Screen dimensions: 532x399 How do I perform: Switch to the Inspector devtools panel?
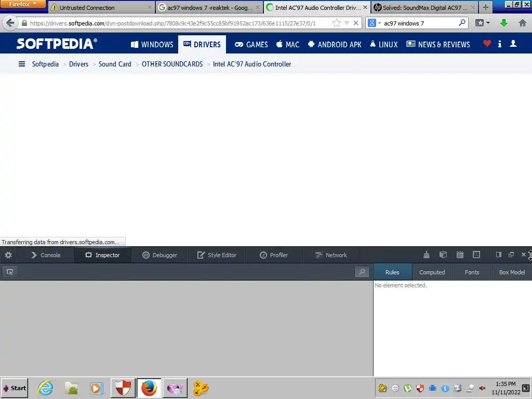pos(102,255)
